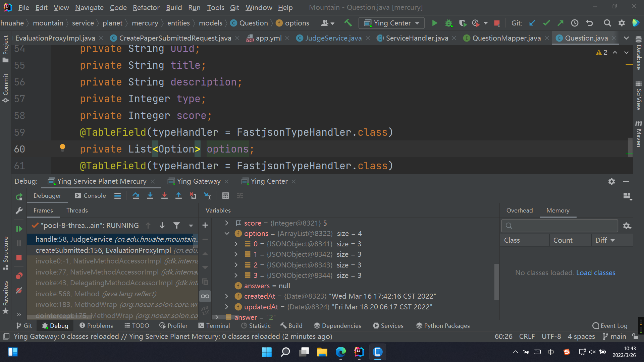
Task: Switch to QuestionMapper.java editor tab
Action: [506, 38]
